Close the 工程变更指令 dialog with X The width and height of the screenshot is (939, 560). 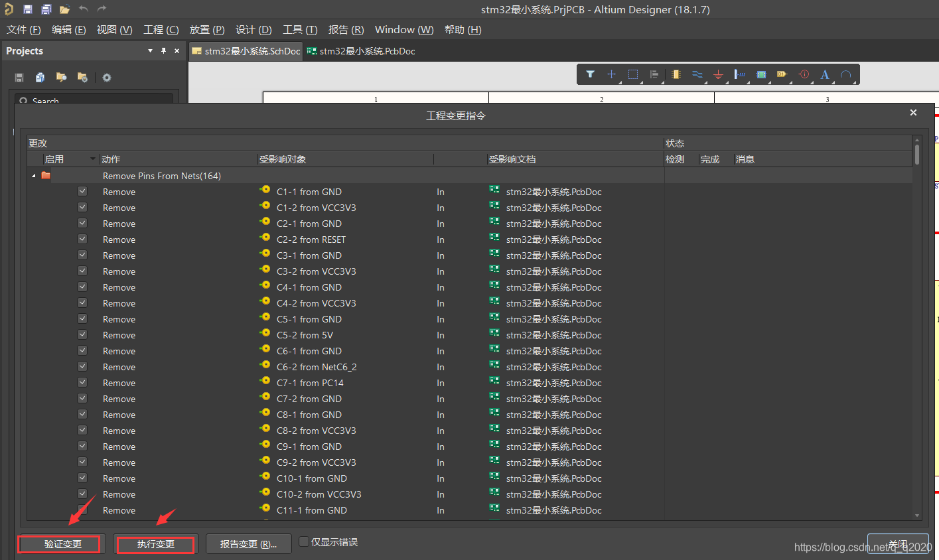click(913, 113)
